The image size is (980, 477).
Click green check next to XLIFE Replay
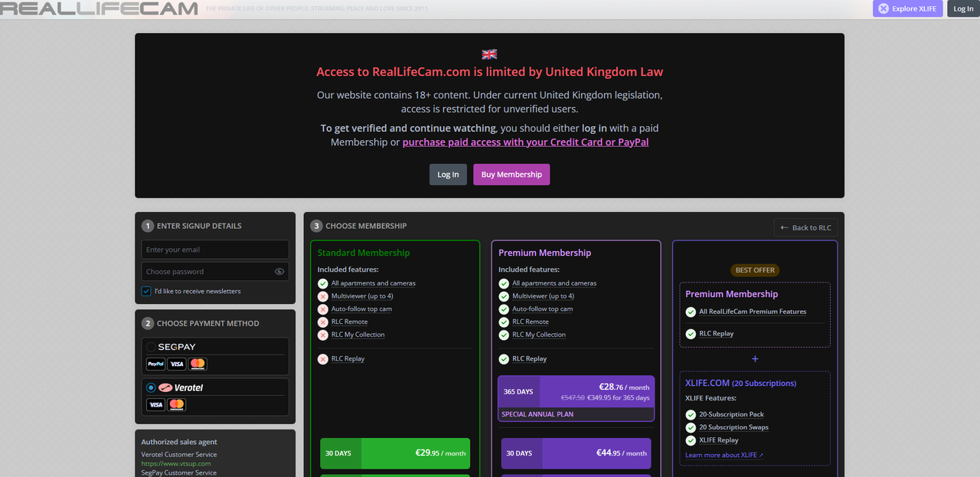coord(691,440)
